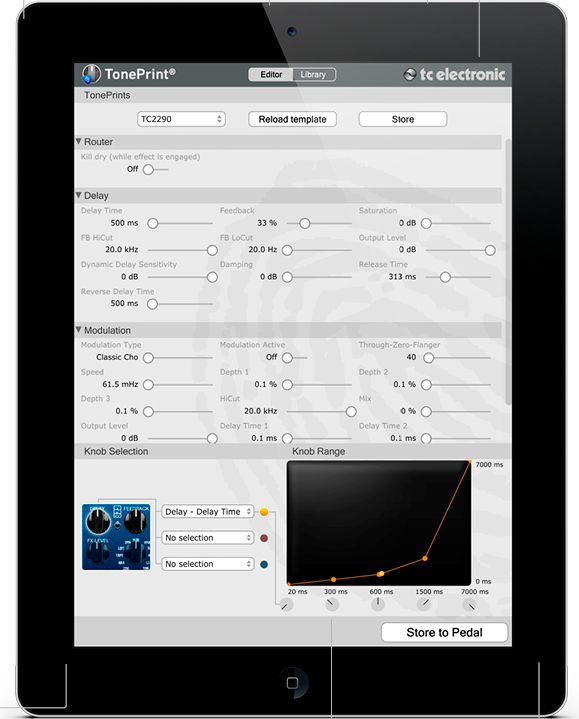Open the TC2290 template dropdown
Viewport: 579px width, 719px height.
click(181, 119)
